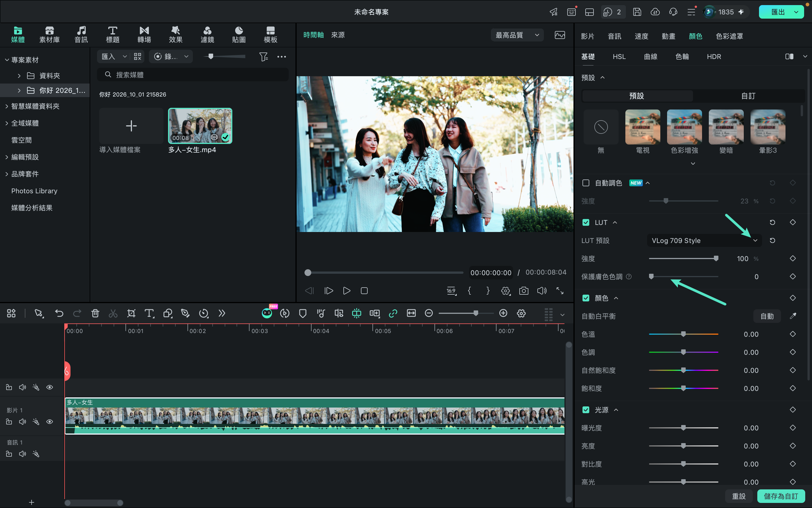Switch preview to 來源 tab
The image size is (812, 508).
[338, 35]
